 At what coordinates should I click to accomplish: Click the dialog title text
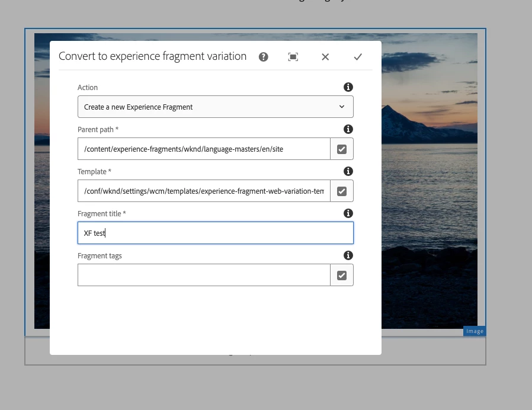click(152, 56)
